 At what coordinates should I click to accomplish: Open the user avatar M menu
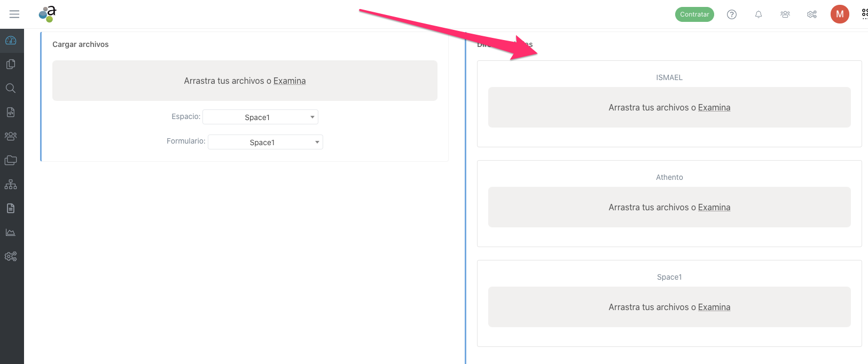tap(840, 14)
